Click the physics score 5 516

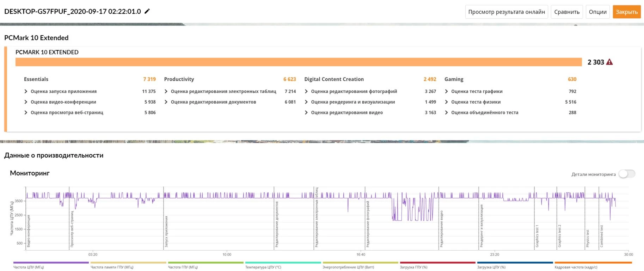pos(571,102)
